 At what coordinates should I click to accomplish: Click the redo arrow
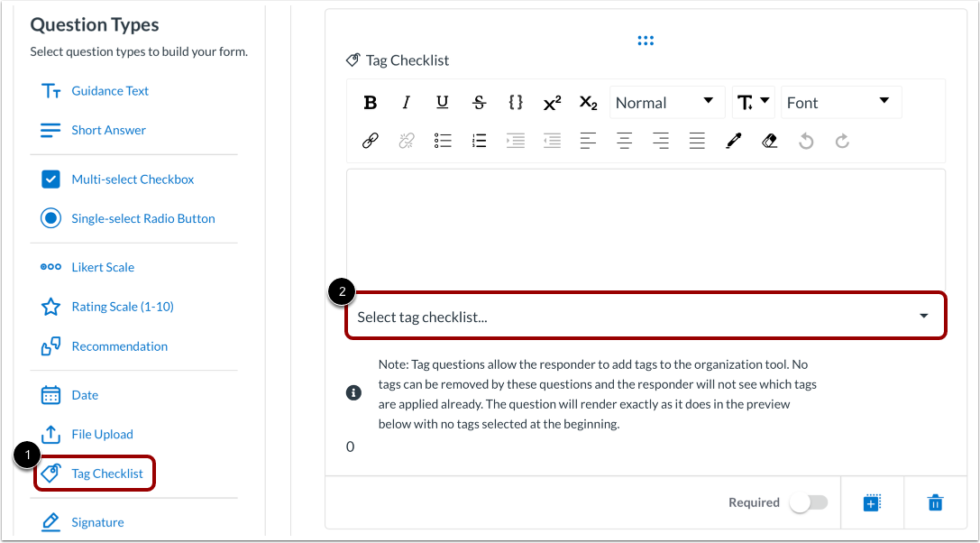click(x=842, y=141)
